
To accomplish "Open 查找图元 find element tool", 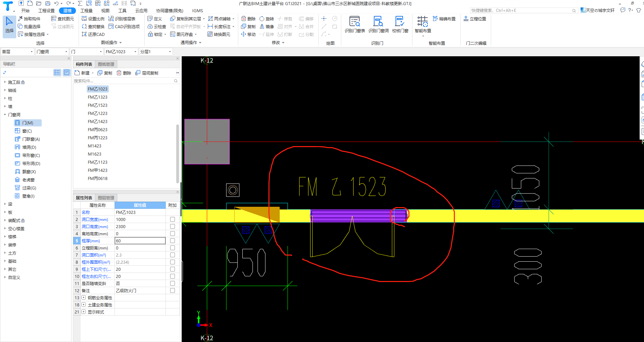I will click(x=62, y=19).
